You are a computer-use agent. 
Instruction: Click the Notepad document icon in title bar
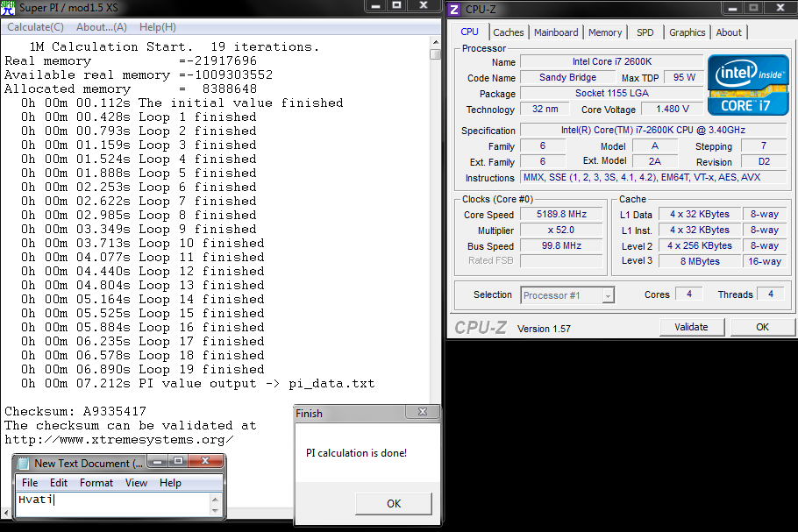[24, 463]
